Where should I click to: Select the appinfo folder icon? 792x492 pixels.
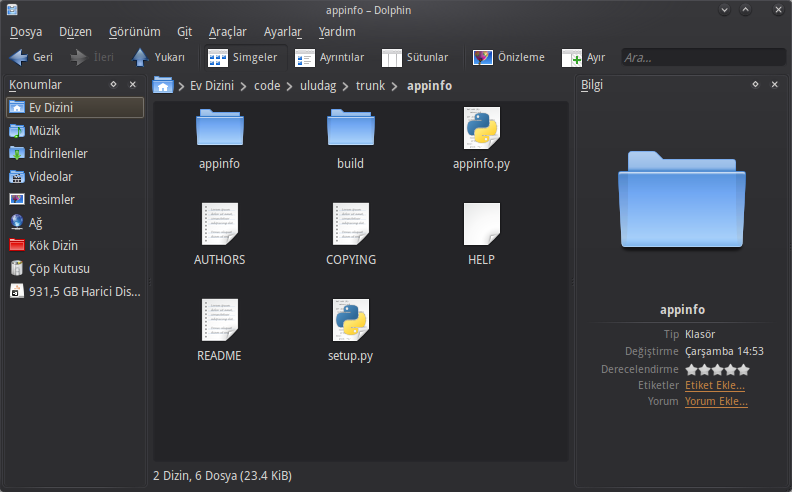click(219, 128)
